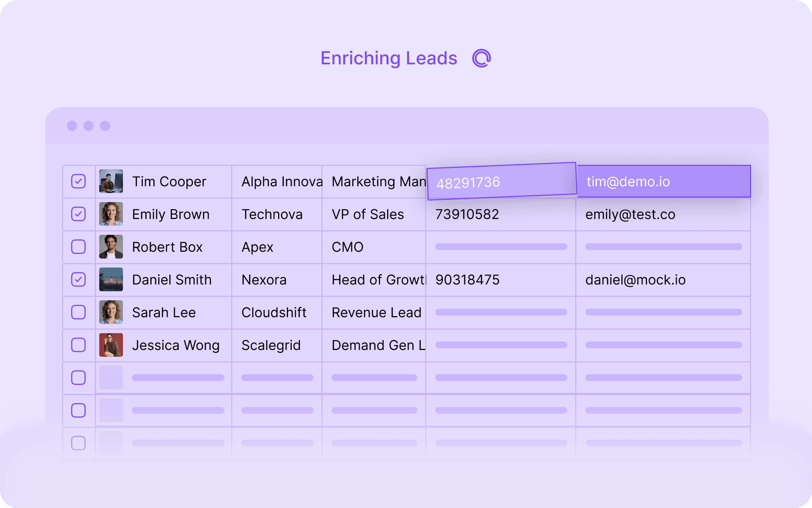Click phone number 90318475
The image size is (812, 508).
(467, 280)
